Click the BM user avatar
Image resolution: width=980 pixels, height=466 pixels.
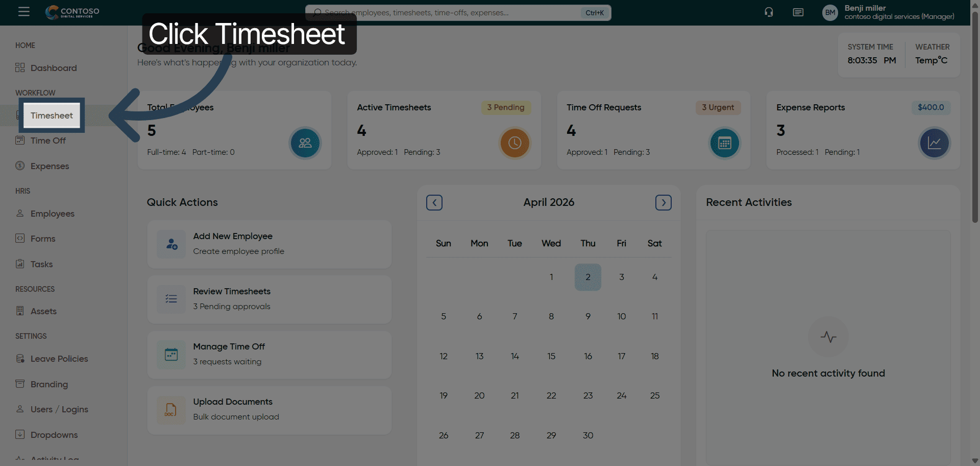pyautogui.click(x=830, y=12)
